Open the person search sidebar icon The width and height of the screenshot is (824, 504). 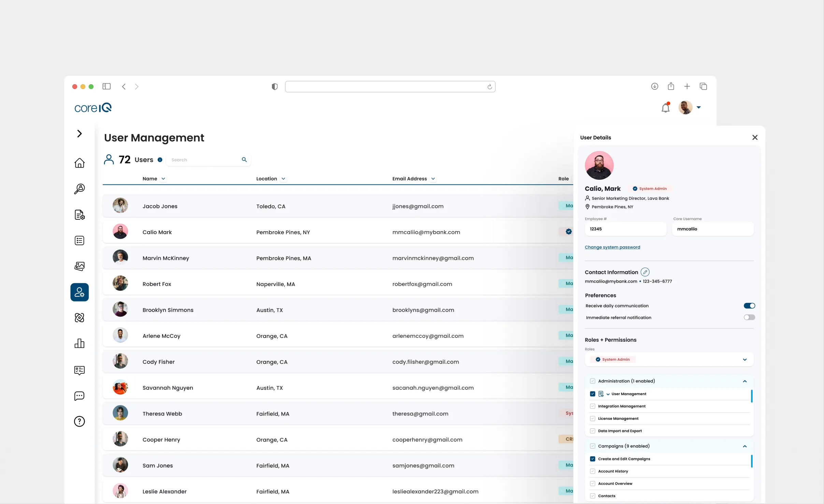[x=79, y=189]
